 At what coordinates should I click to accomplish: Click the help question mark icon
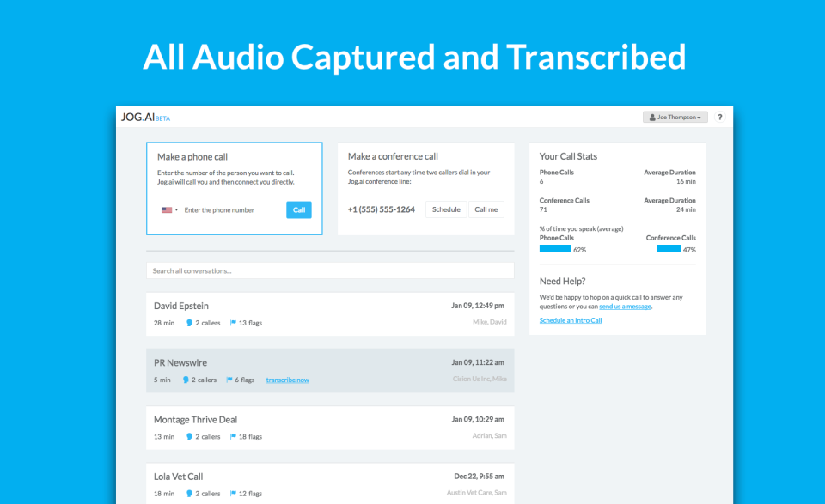(720, 117)
